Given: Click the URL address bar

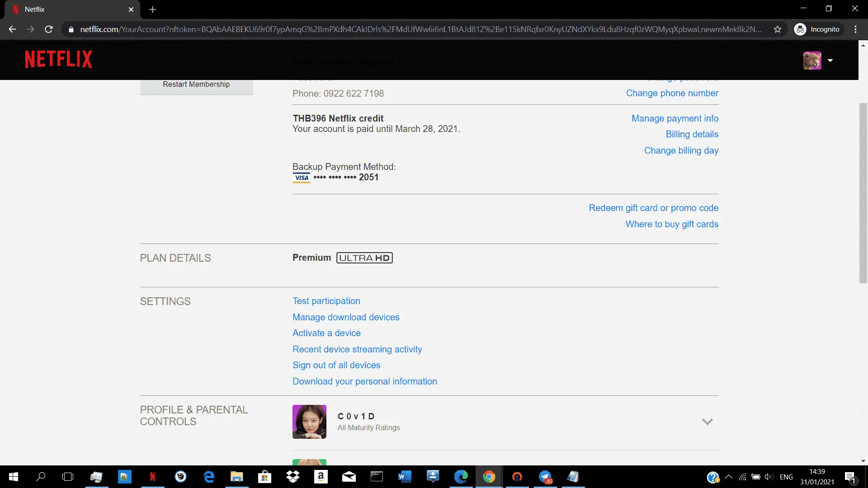Looking at the screenshot, I should (420, 29).
